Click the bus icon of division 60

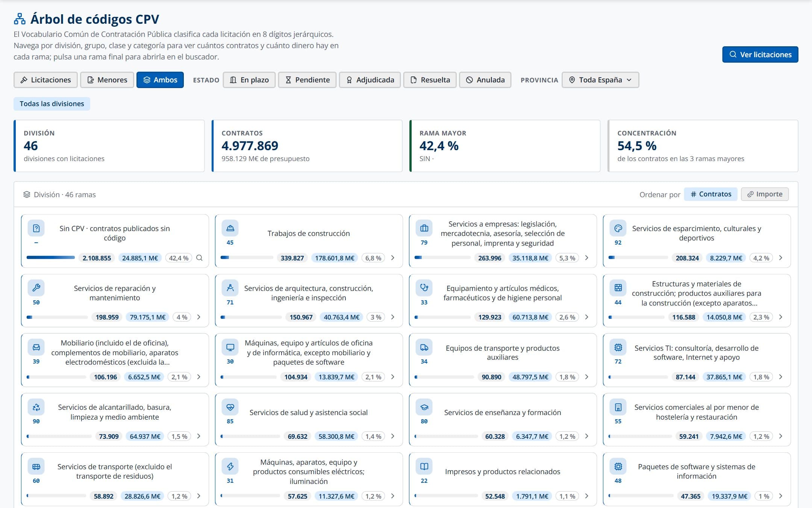pyautogui.click(x=36, y=466)
